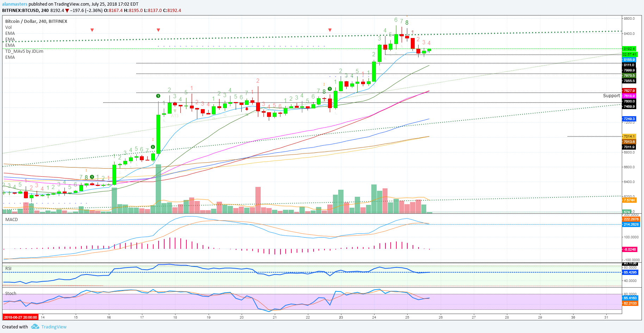Select the dark green 7970.5 price label
Image resolution: width=644 pixels, height=333 pixels.
[629, 76]
